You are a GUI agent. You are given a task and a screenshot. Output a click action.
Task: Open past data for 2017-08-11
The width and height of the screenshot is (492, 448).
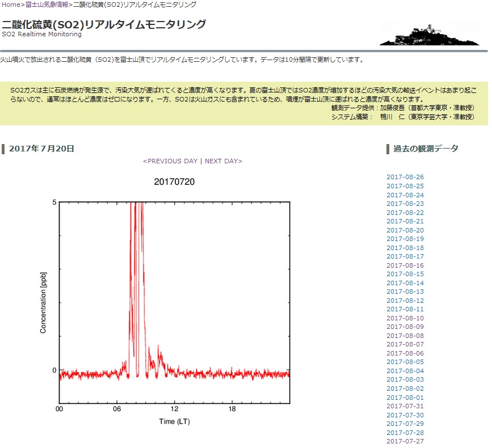(405, 309)
